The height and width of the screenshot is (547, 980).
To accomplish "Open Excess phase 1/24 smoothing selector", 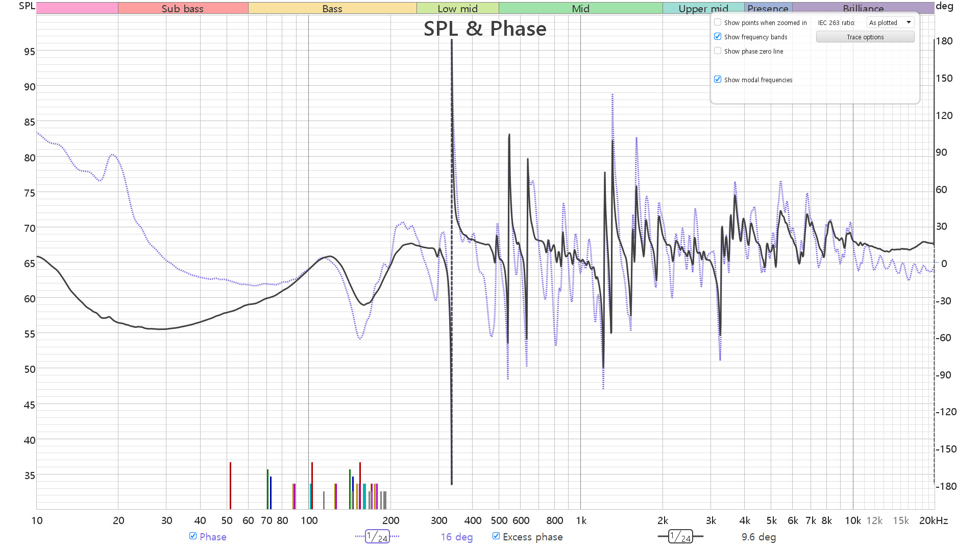I will (680, 537).
